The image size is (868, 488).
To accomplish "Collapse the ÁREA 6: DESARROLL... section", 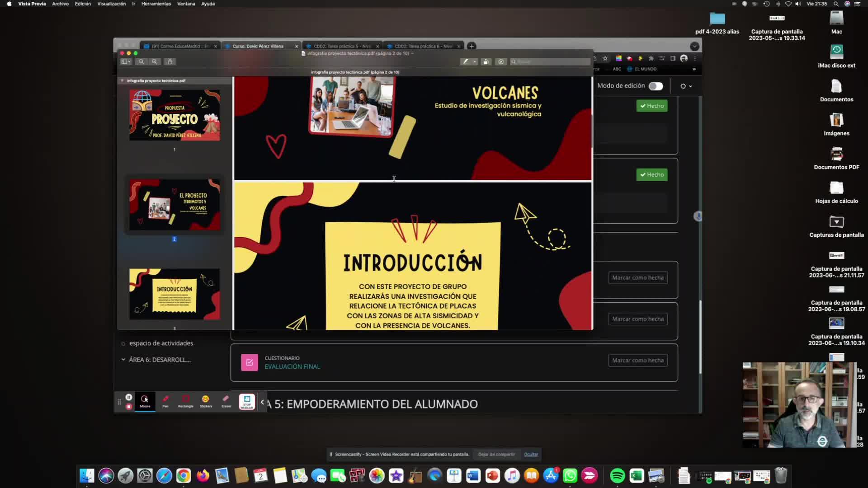I will click(x=123, y=360).
